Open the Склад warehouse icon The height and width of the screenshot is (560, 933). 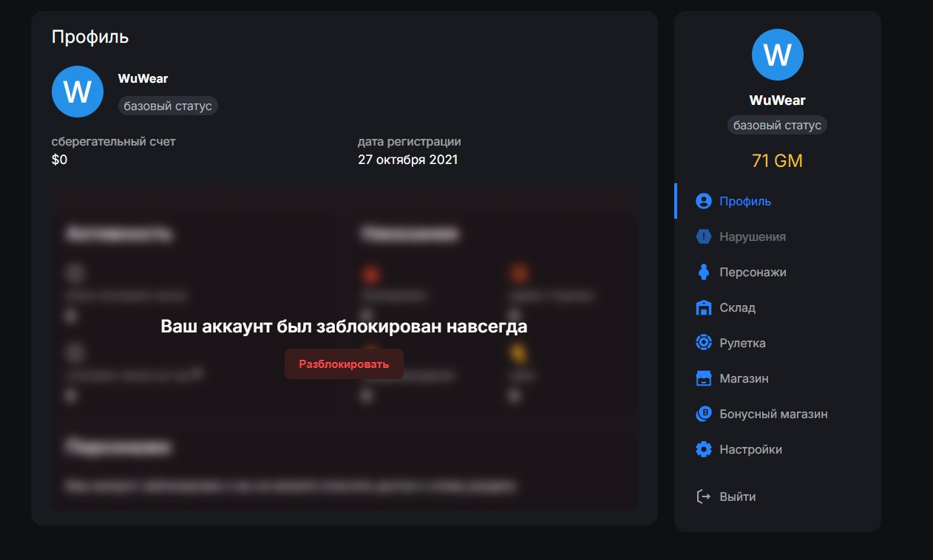(703, 307)
